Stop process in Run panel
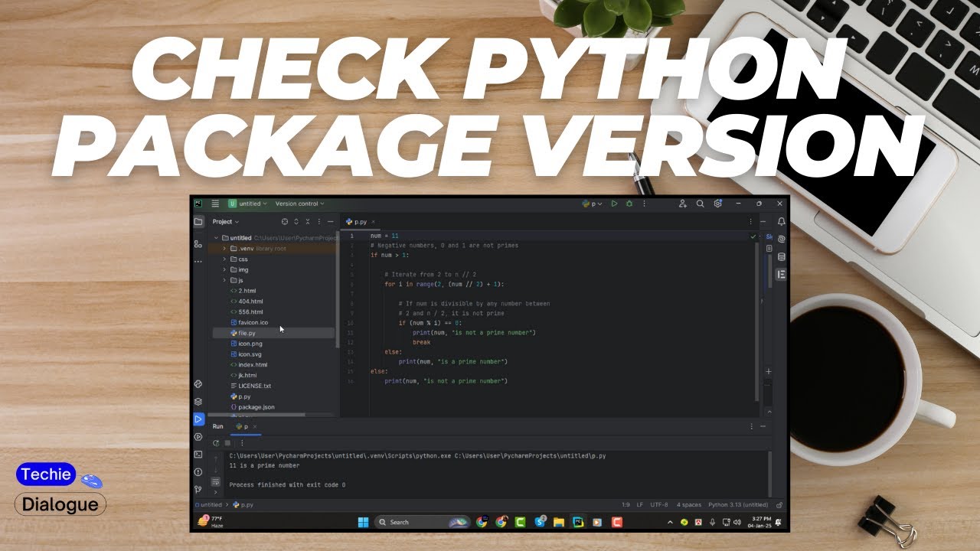 pyautogui.click(x=227, y=443)
